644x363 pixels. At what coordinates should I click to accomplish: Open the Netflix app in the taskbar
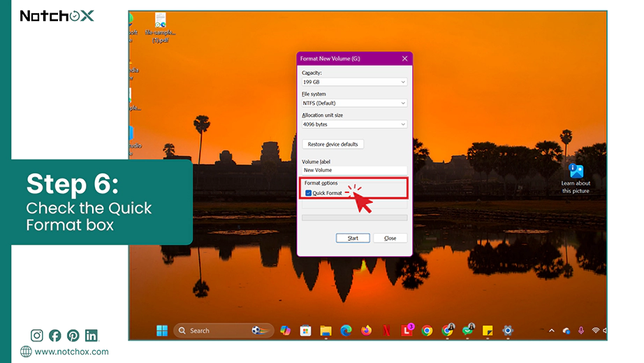click(x=386, y=331)
